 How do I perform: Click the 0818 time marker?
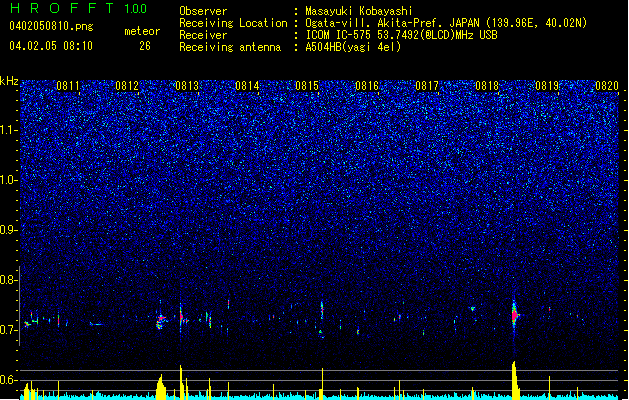coord(487,85)
